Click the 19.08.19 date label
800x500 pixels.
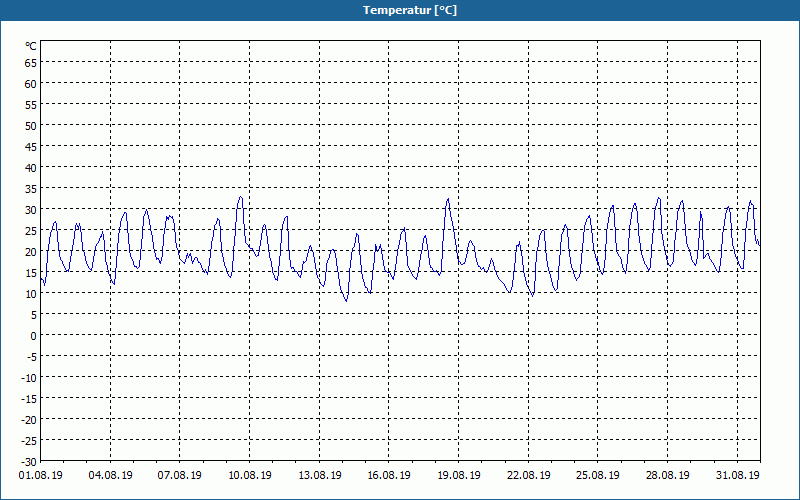(459, 475)
